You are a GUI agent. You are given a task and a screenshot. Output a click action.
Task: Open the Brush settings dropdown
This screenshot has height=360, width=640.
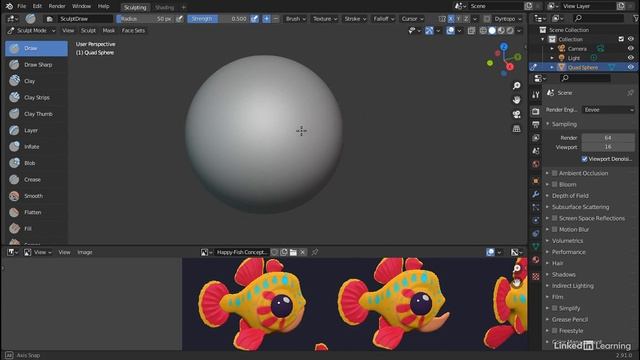(296, 19)
